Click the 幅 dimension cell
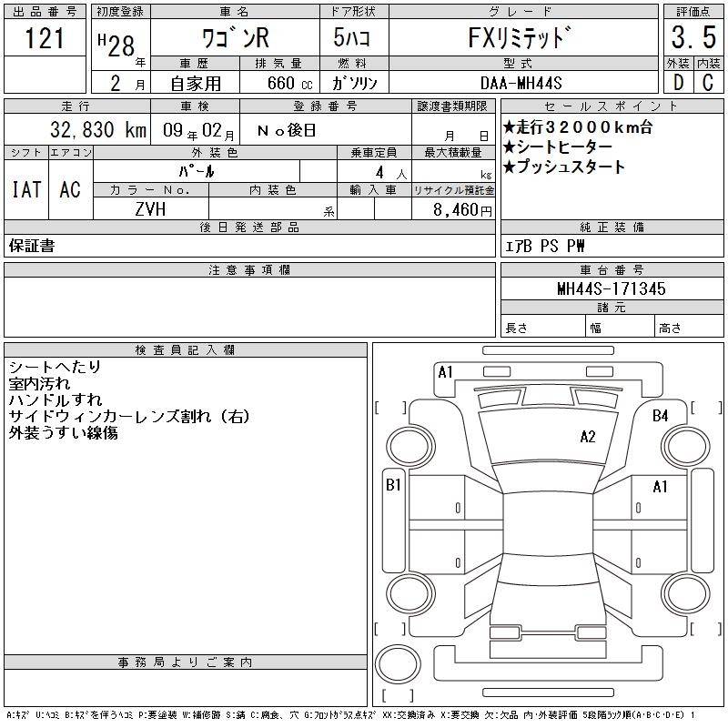The height and width of the screenshot is (728, 728). (621, 326)
